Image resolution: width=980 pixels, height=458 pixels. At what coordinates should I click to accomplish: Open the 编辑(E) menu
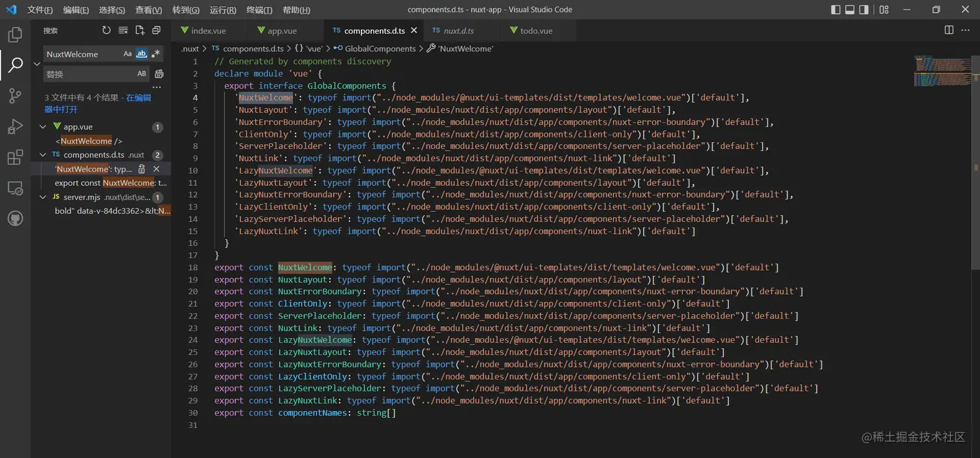(76, 10)
